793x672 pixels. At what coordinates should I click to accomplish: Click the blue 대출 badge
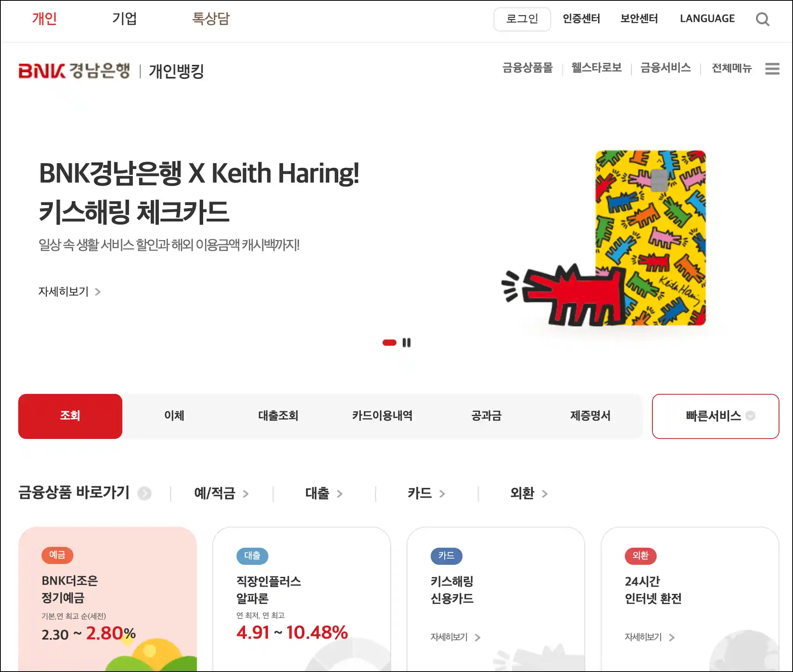[x=252, y=556]
